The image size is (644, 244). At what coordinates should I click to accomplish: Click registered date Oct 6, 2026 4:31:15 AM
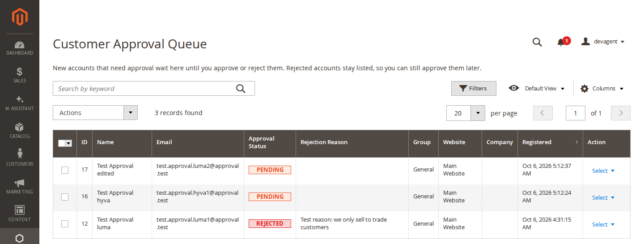click(547, 223)
